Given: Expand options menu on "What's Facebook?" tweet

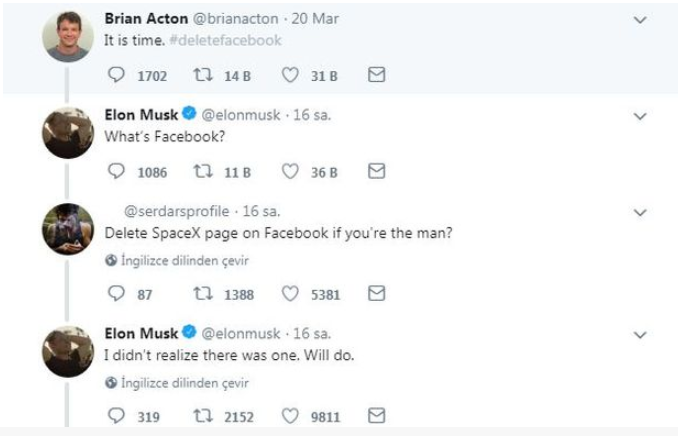Looking at the screenshot, I should [641, 116].
